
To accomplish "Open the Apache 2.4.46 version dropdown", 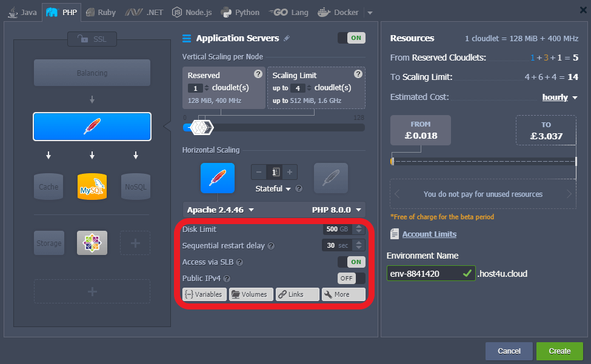I will 221,210.
